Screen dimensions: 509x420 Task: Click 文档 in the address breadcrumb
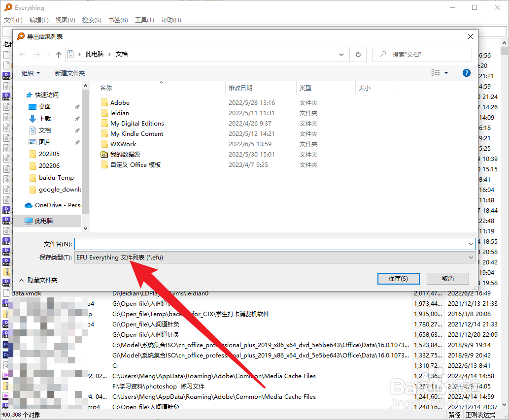click(122, 54)
